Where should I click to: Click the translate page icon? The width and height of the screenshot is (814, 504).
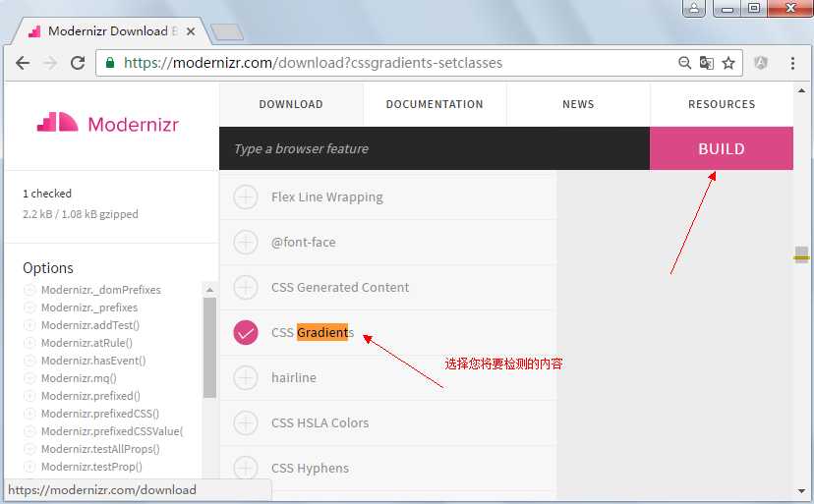707,63
